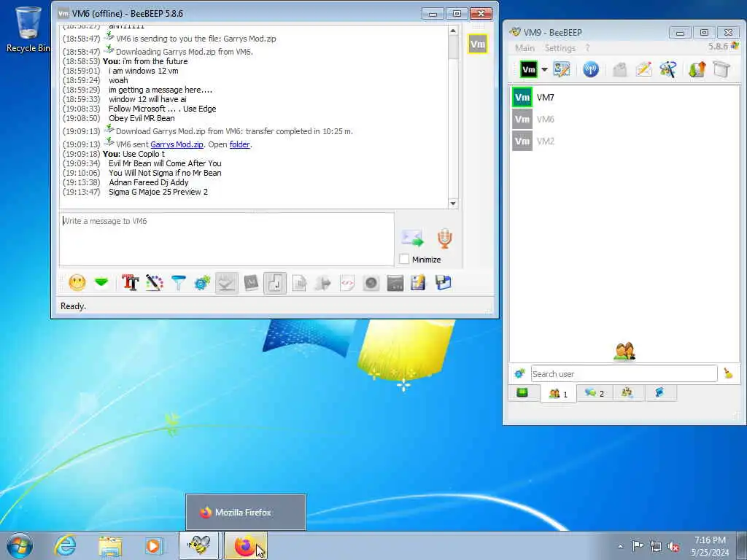Click the chat scrollbar up arrow
This screenshot has width=747, height=560.
click(453, 31)
